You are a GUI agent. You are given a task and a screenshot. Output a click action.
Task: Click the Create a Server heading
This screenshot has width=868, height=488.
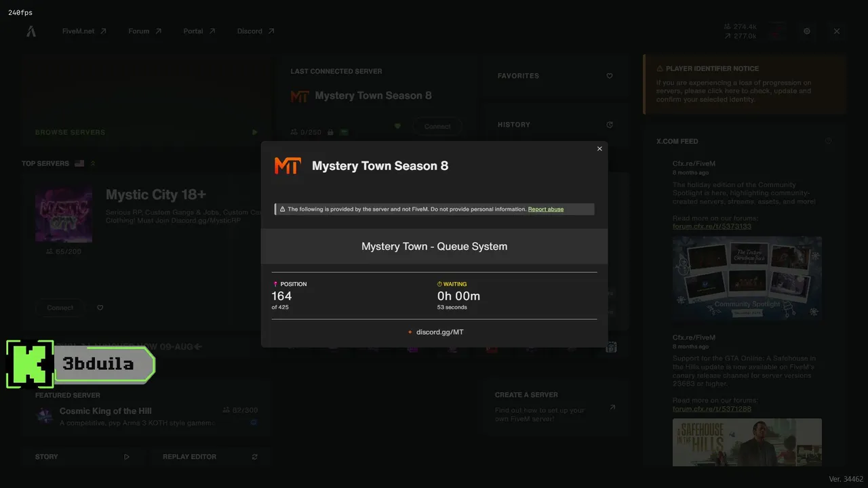[x=526, y=394]
